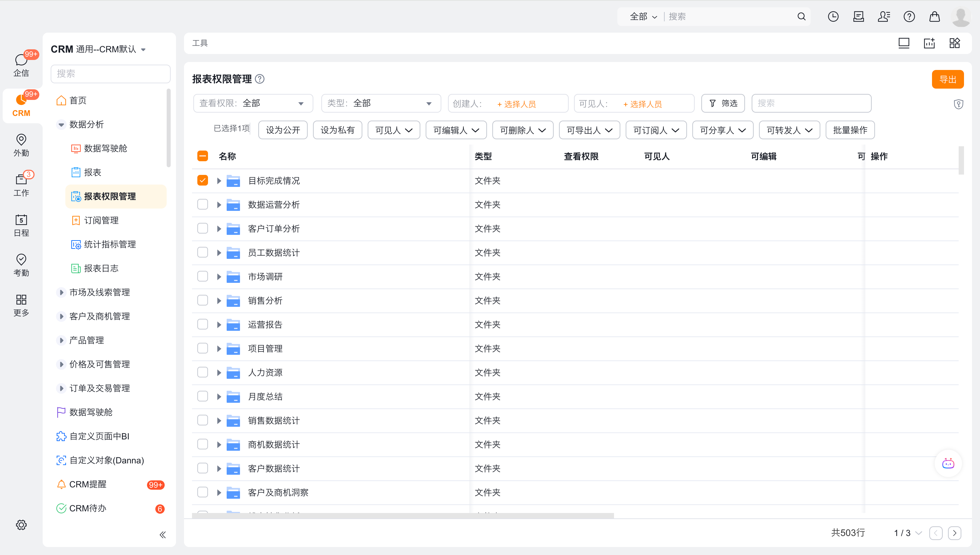Image resolution: width=980 pixels, height=555 pixels.
Task: Open the 可编辑人 dropdown button
Action: pyautogui.click(x=456, y=130)
